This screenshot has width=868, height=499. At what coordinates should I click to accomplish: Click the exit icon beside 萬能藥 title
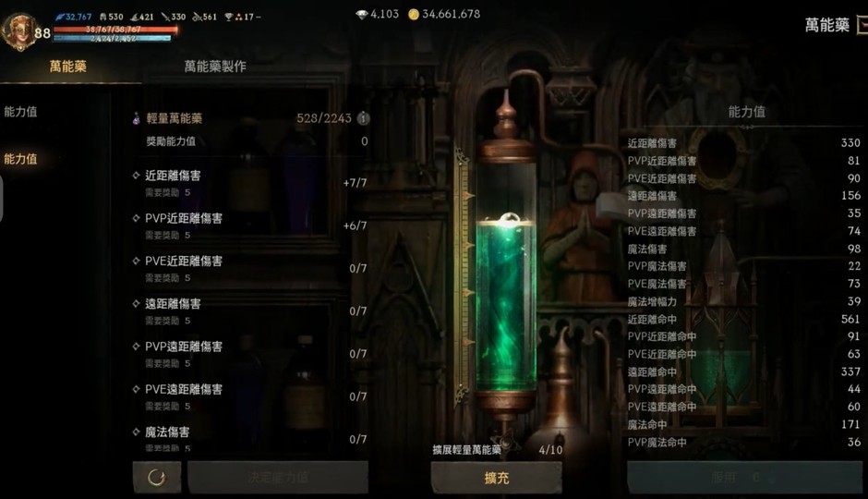(862, 24)
